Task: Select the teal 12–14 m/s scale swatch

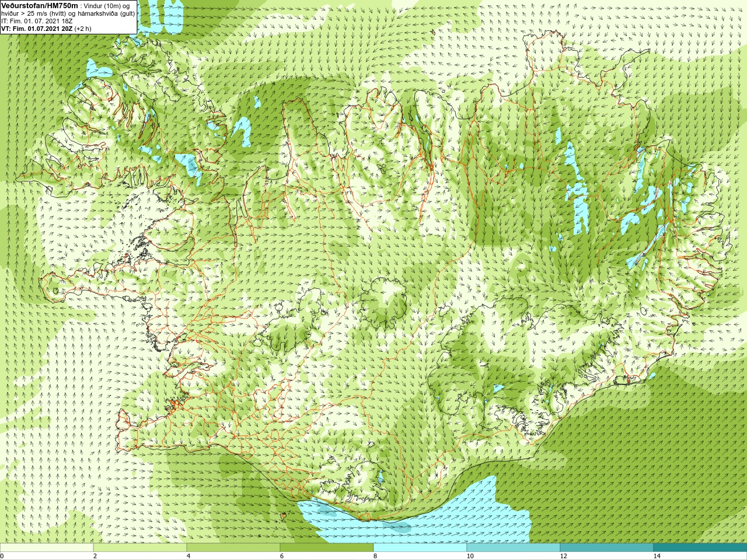Action: pyautogui.click(x=607, y=548)
